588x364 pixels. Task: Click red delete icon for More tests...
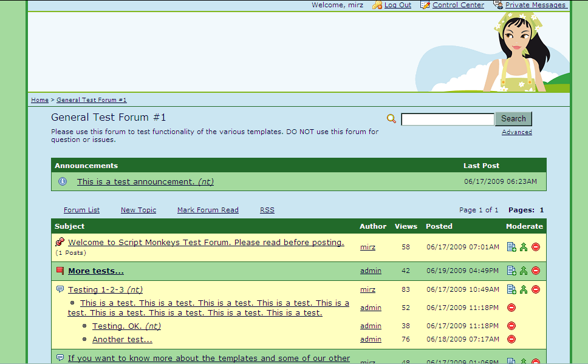coord(536,271)
